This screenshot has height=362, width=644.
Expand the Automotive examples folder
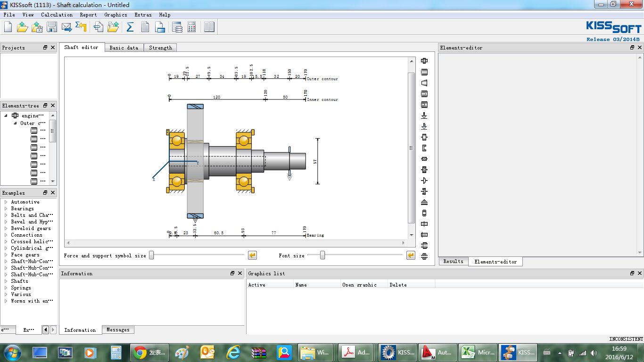coord(6,202)
